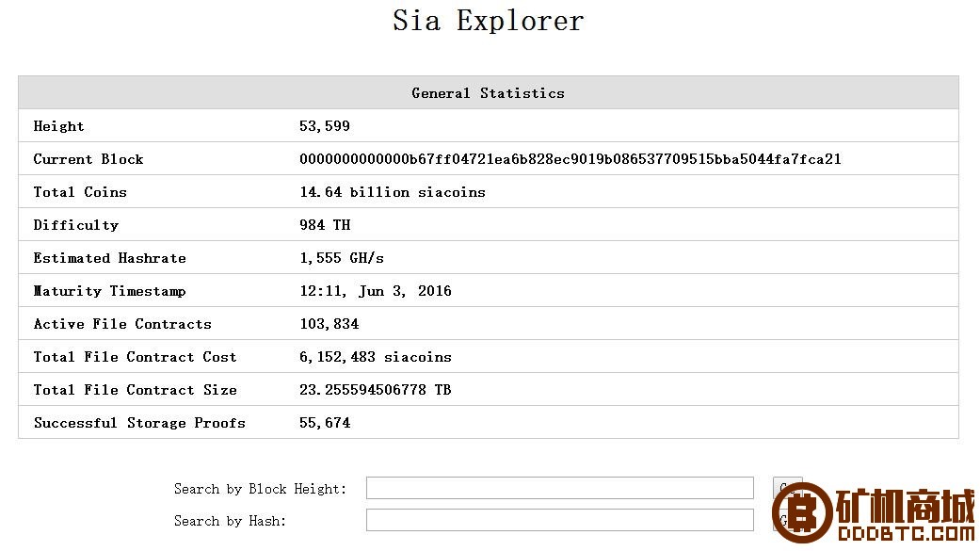Select the Maturity Timestamp row label
The width and height of the screenshot is (980, 551).
(109, 291)
